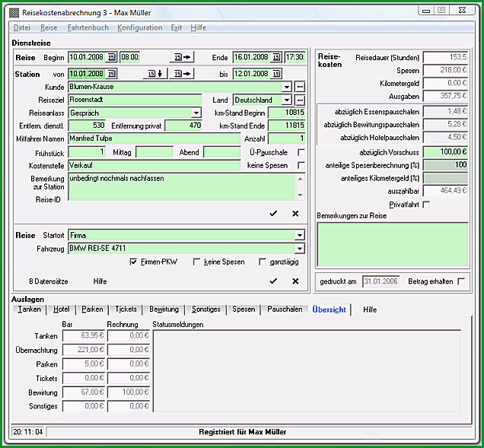Image resolution: width=484 pixels, height=448 pixels.
Task: Toggle keine Spesen checkbox beside Kostenstelle
Action: coord(301,165)
